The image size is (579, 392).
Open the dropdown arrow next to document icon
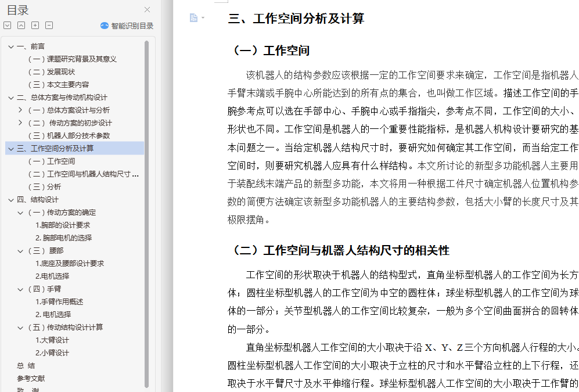tap(203, 18)
